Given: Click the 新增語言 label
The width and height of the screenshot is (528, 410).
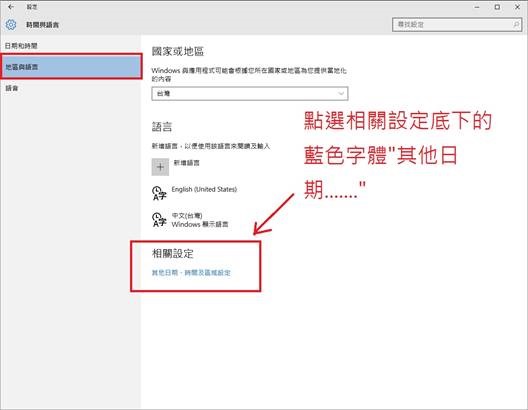Looking at the screenshot, I should [x=187, y=163].
